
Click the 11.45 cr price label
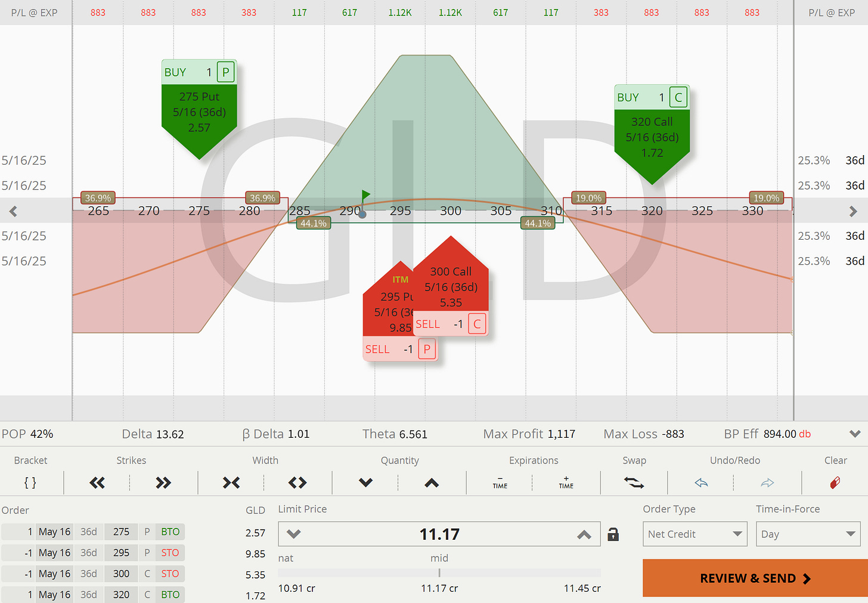[582, 588]
